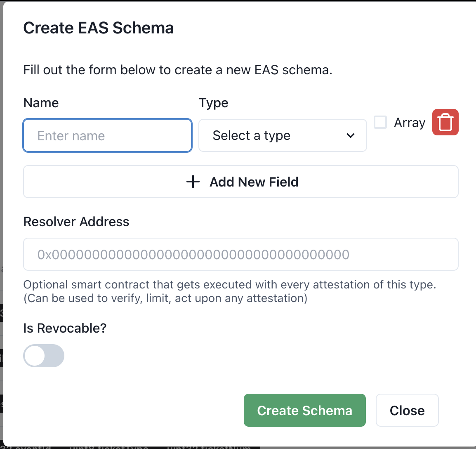Viewport: 476px width, 449px height.
Task: Click the trash can to remove the field row
Action: [445, 122]
